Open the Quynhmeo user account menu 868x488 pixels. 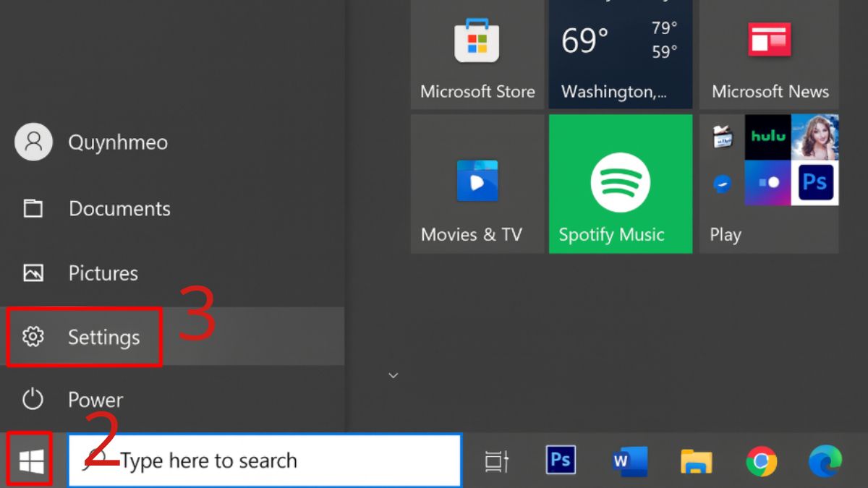click(x=172, y=142)
